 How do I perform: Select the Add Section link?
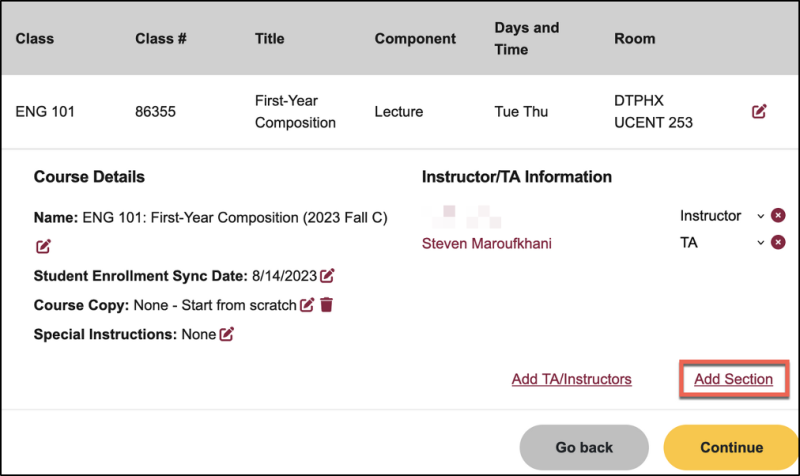click(733, 379)
